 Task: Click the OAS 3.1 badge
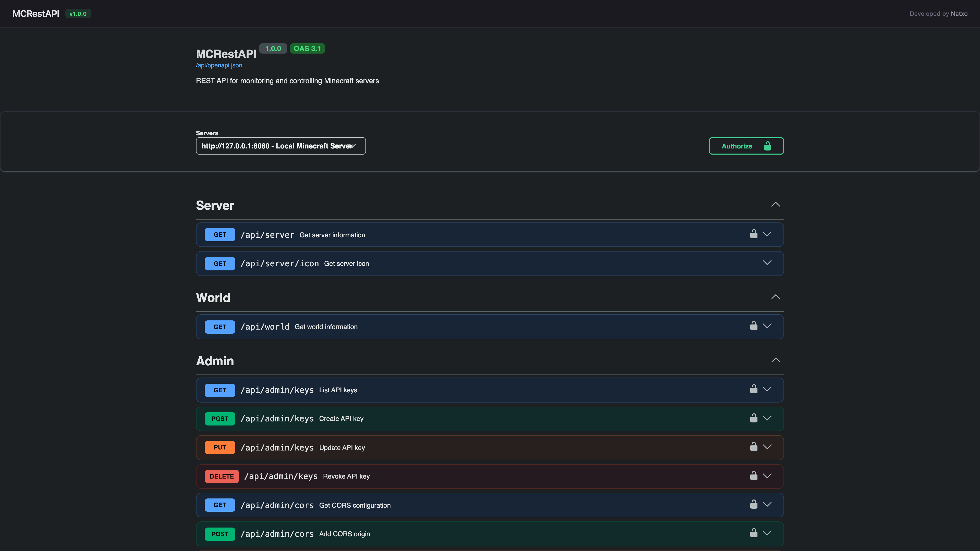307,49
